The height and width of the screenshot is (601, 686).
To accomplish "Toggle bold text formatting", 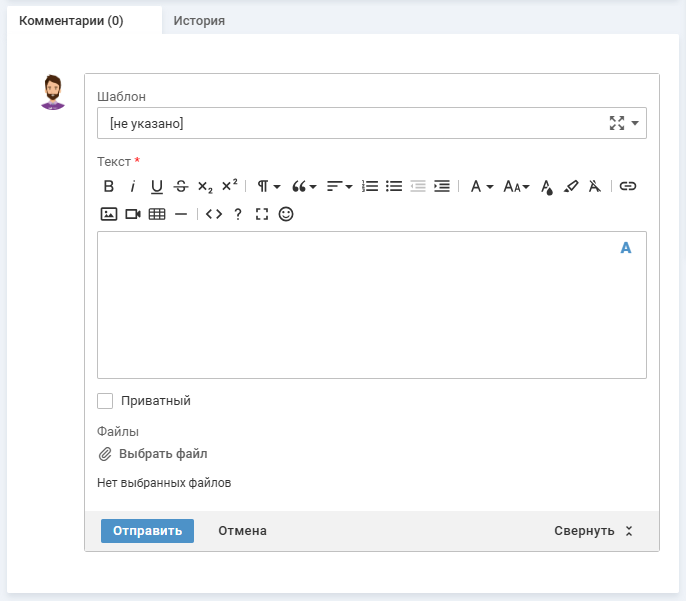I will point(109,186).
